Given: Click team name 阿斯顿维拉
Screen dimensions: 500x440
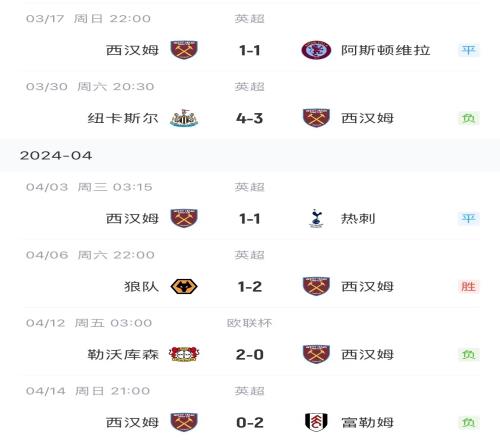Looking at the screenshot, I should tap(386, 50).
